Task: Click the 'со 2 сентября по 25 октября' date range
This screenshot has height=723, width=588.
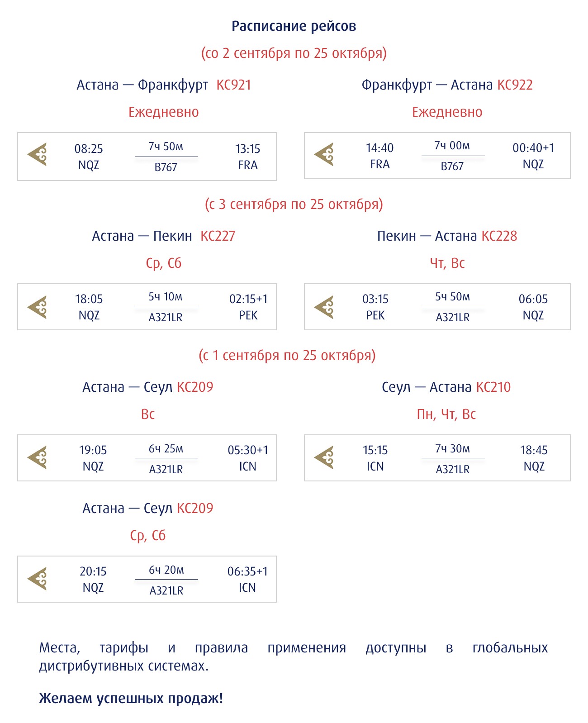Action: coord(294,53)
